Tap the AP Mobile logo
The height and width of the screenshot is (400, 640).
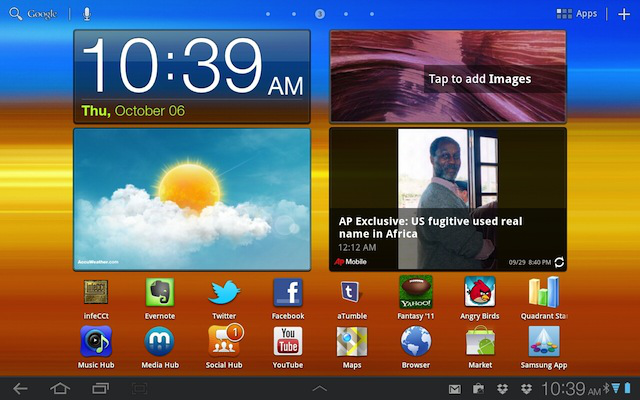point(350,262)
